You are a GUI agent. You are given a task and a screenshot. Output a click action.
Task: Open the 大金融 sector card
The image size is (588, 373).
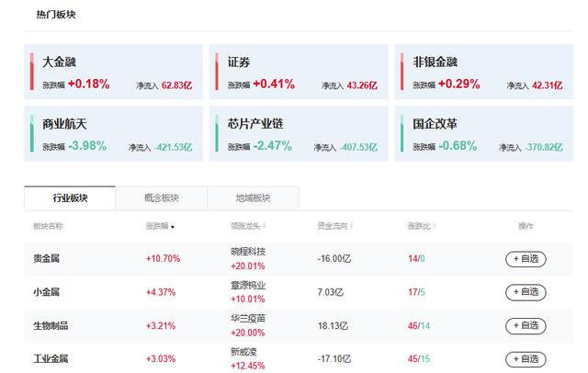tap(113, 72)
